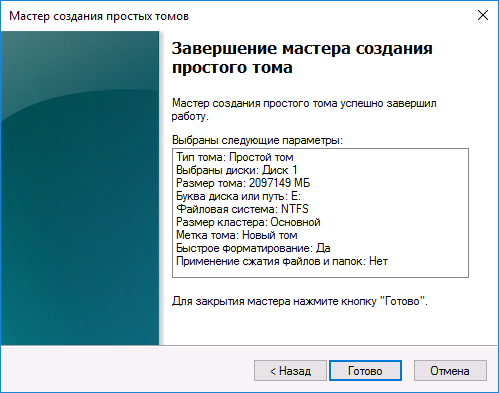The image size is (499, 393).
Task: Click empty area below parameters list text
Action: click(x=320, y=272)
